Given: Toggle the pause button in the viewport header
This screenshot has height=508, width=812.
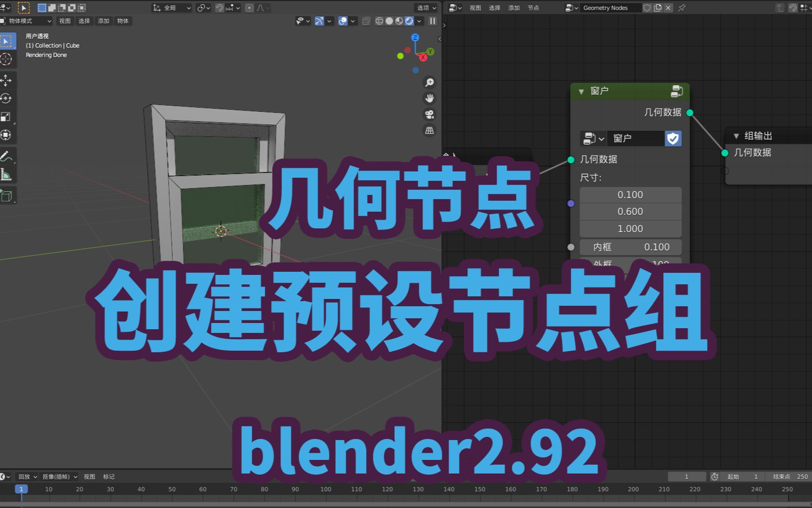Looking at the screenshot, I should coord(432,21).
